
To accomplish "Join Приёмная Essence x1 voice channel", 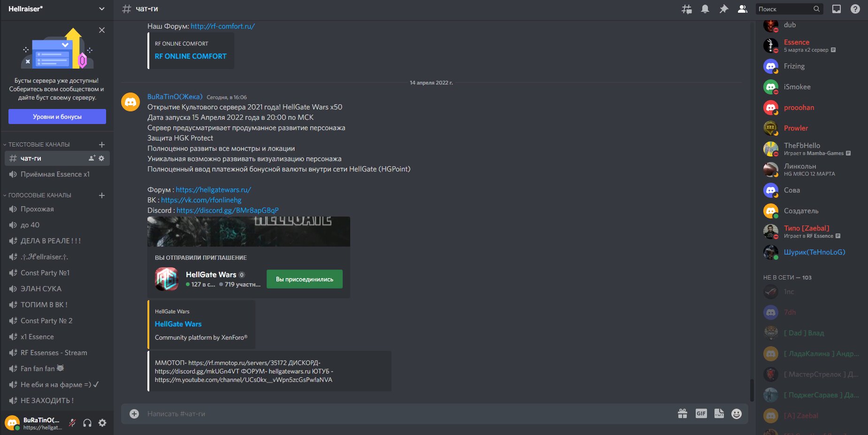I will pos(57,174).
